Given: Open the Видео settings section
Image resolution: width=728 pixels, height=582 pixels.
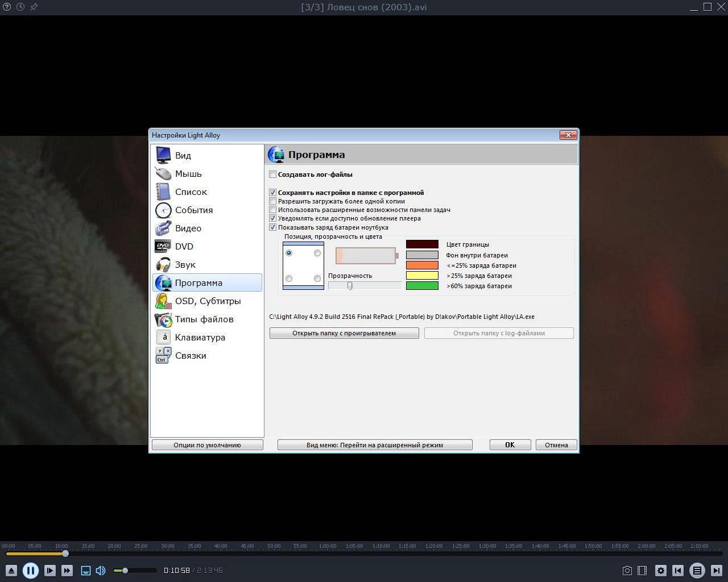Looking at the screenshot, I should pyautogui.click(x=207, y=228).
